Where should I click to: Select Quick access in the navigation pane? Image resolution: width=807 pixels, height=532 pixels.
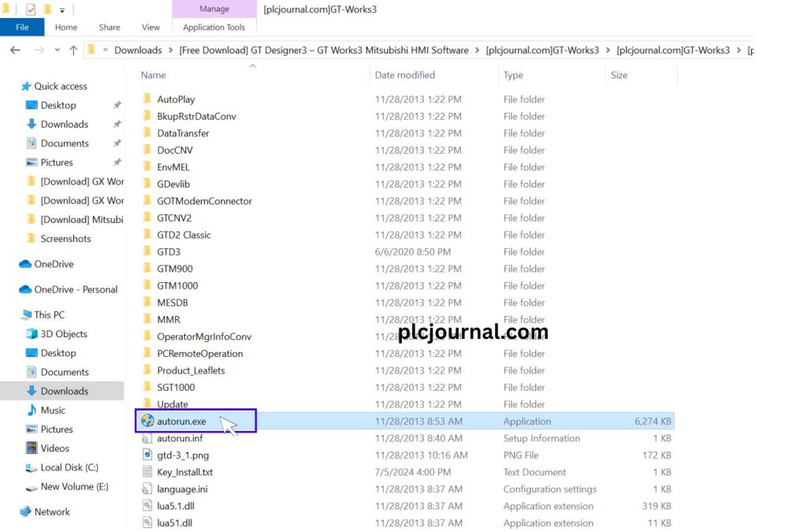(61, 86)
